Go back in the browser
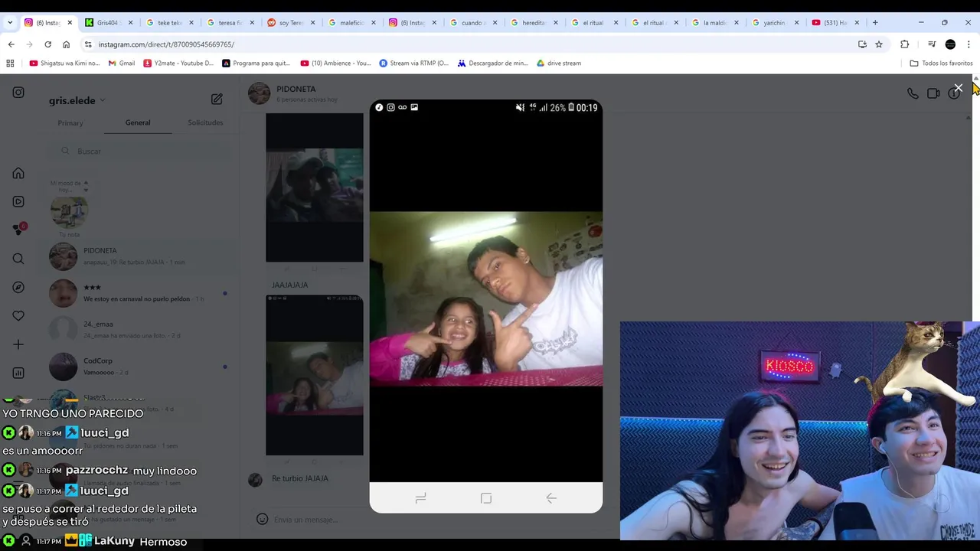The image size is (980, 551). click(11, 44)
